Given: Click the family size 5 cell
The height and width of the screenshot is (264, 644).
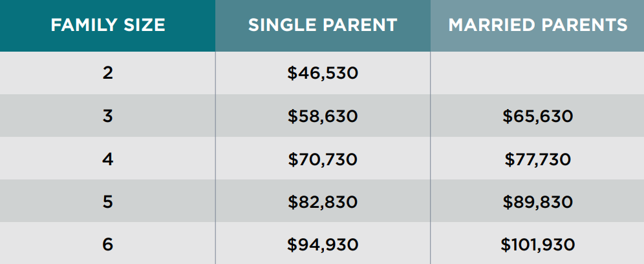Looking at the screenshot, I should point(107,201).
